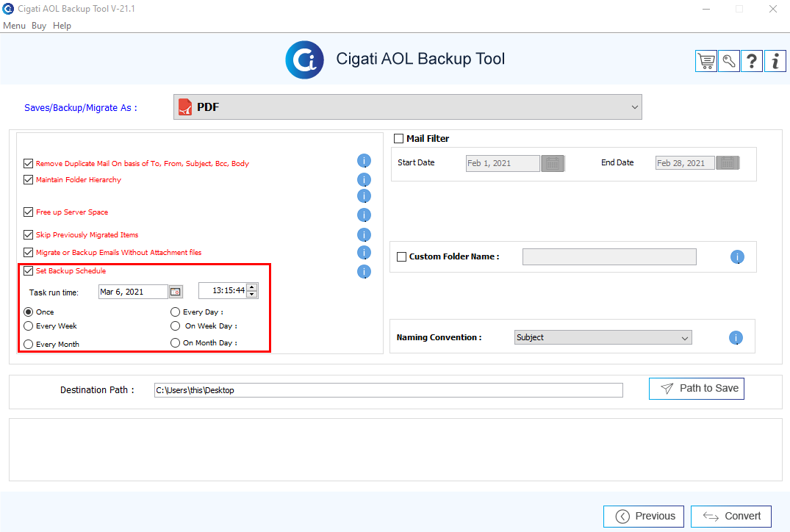Open the Naming Convention Subject dropdown
Screen dimensions: 790x532
603,337
